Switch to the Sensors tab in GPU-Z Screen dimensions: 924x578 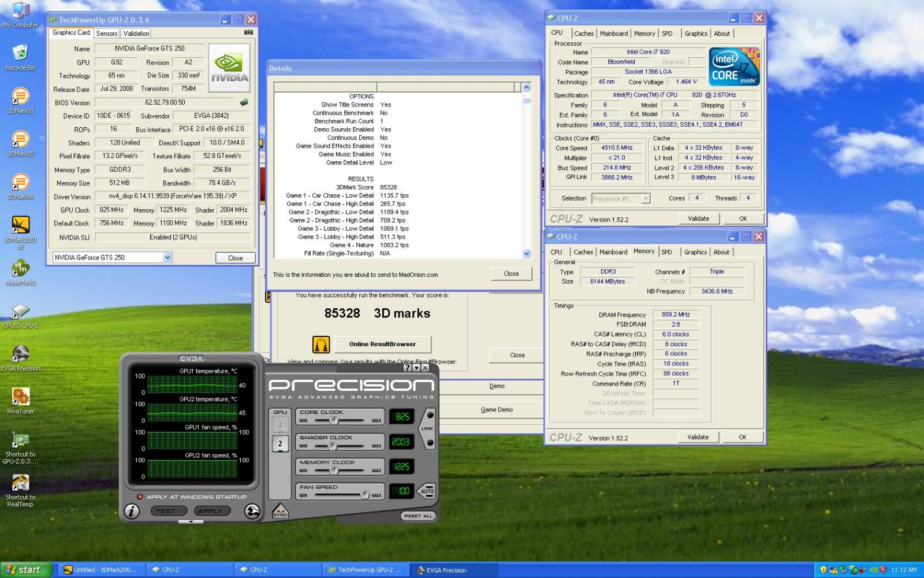click(107, 34)
